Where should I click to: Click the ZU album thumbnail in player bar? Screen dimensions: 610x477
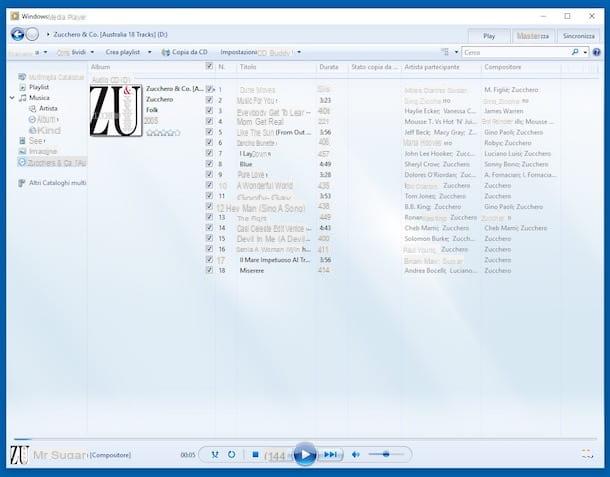(x=19, y=455)
